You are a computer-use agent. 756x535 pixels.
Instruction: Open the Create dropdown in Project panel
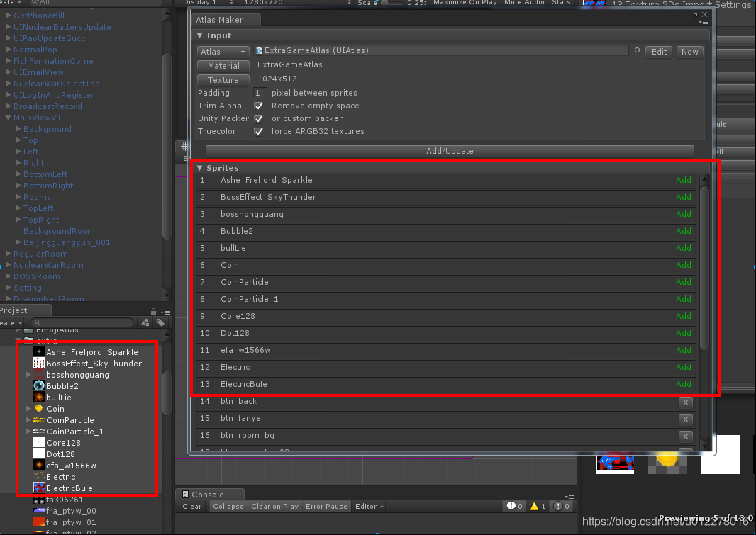[10, 322]
